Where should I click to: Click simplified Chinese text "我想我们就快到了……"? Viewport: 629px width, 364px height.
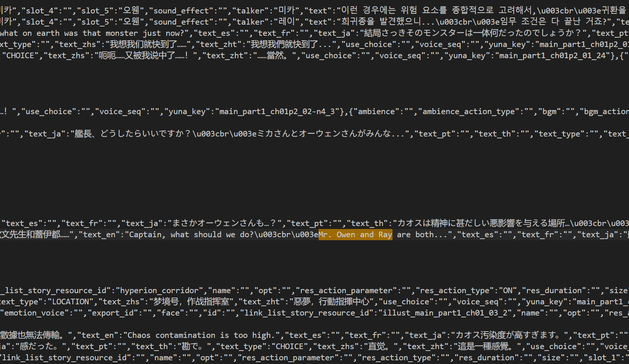[148, 44]
